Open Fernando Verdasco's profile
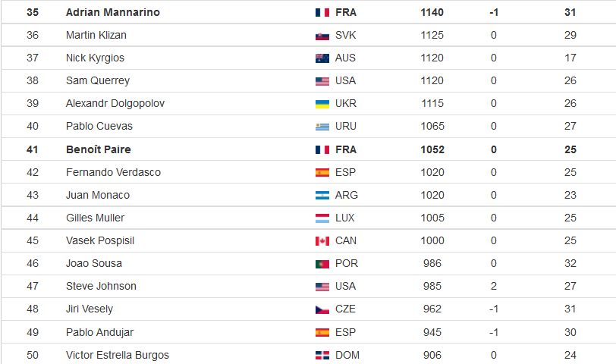This screenshot has height=364, width=616. (x=113, y=172)
